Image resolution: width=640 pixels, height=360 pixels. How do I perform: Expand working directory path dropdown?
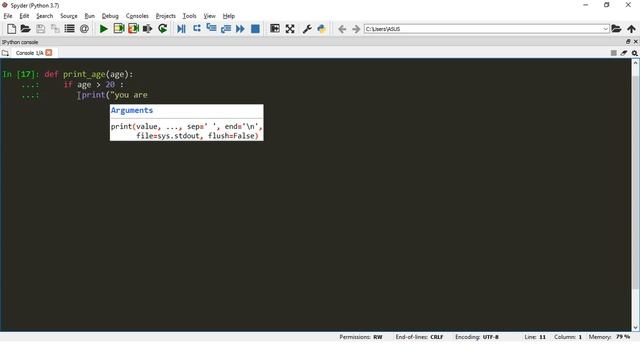point(605,29)
